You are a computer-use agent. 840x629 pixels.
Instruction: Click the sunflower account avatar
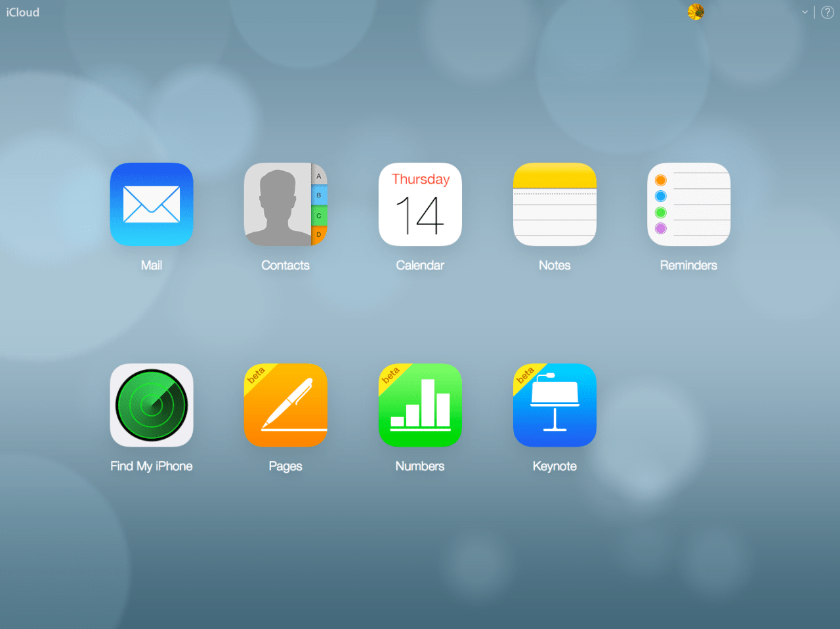696,12
